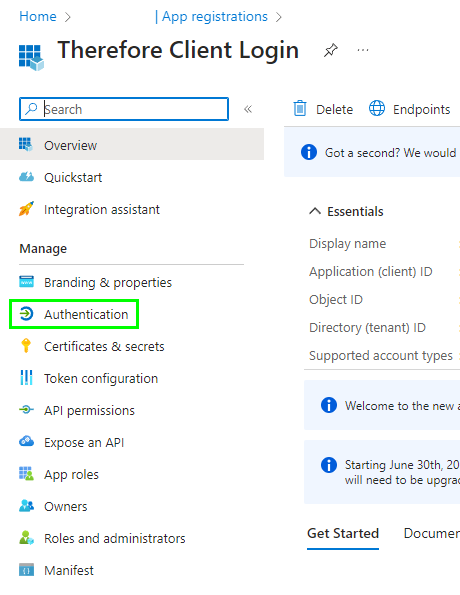Click the Manage section heading
The image size is (460, 595).
click(43, 249)
